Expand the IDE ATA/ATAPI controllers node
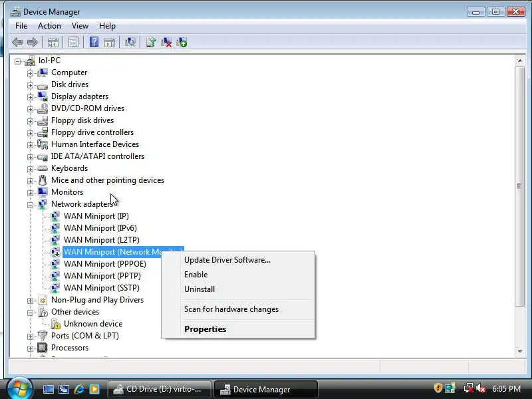This screenshot has width=532, height=399. [30, 157]
